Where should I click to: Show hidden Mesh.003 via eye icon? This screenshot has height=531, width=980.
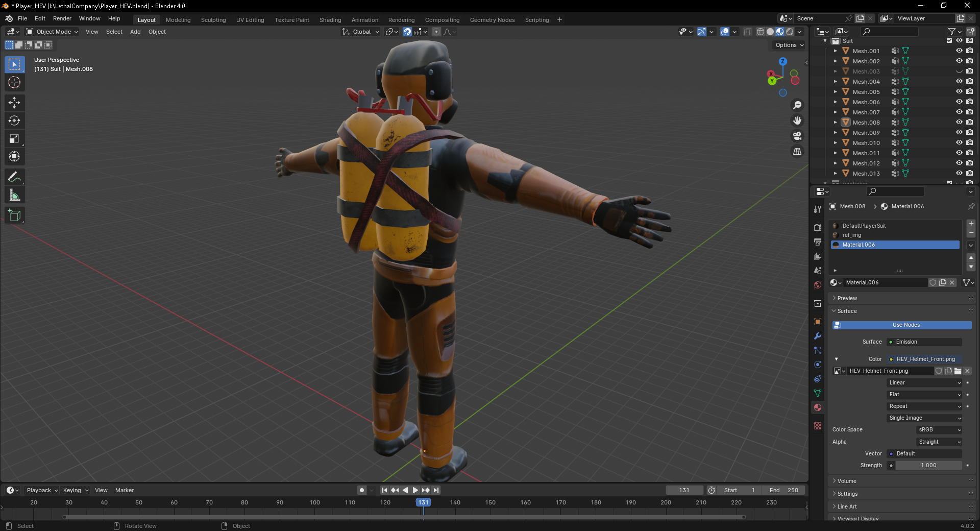coord(959,71)
